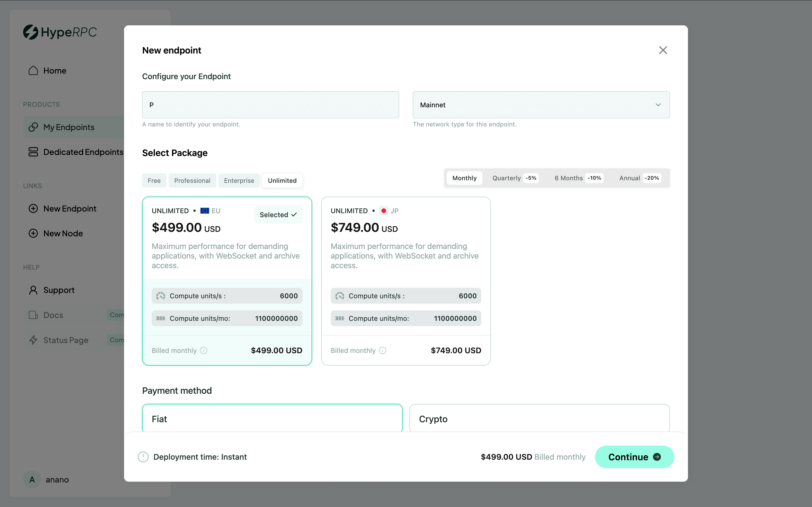Choose Crypto payment method

539,419
